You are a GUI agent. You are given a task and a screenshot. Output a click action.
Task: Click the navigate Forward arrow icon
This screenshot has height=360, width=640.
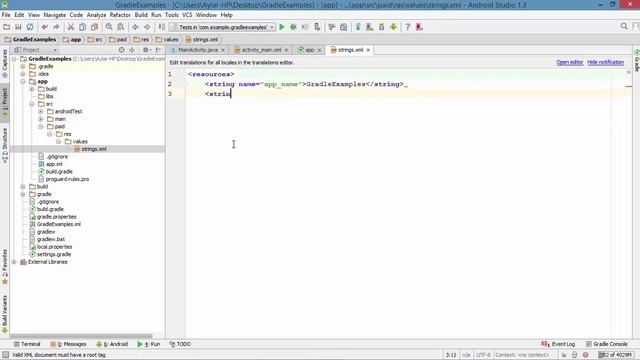click(x=147, y=27)
